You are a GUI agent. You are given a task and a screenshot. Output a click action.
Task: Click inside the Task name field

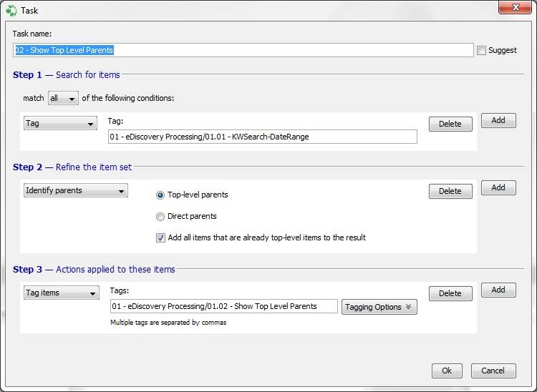tap(243, 50)
